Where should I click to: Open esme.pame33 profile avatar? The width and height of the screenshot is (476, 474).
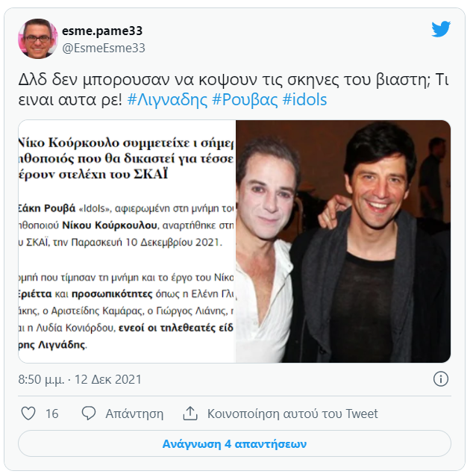(38, 39)
